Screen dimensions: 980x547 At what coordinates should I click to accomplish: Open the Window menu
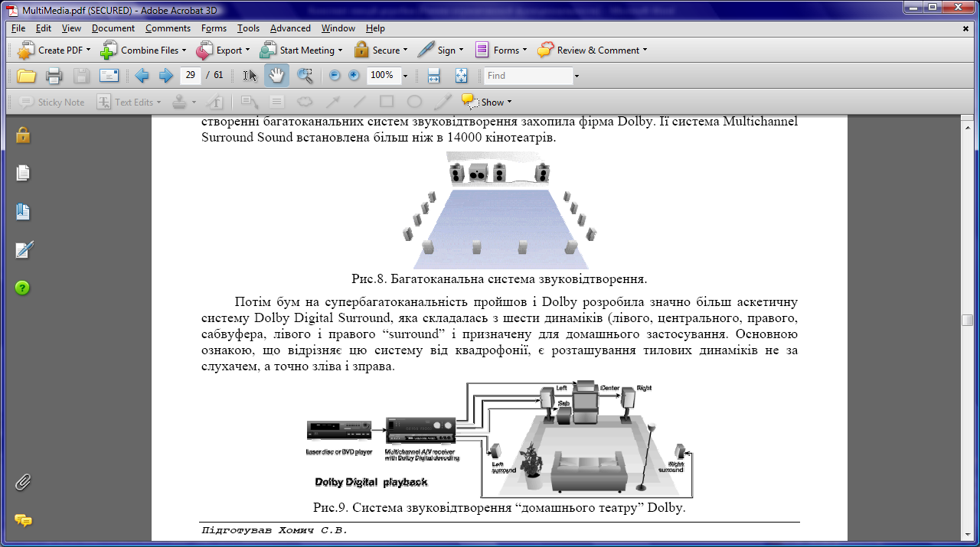pos(338,28)
